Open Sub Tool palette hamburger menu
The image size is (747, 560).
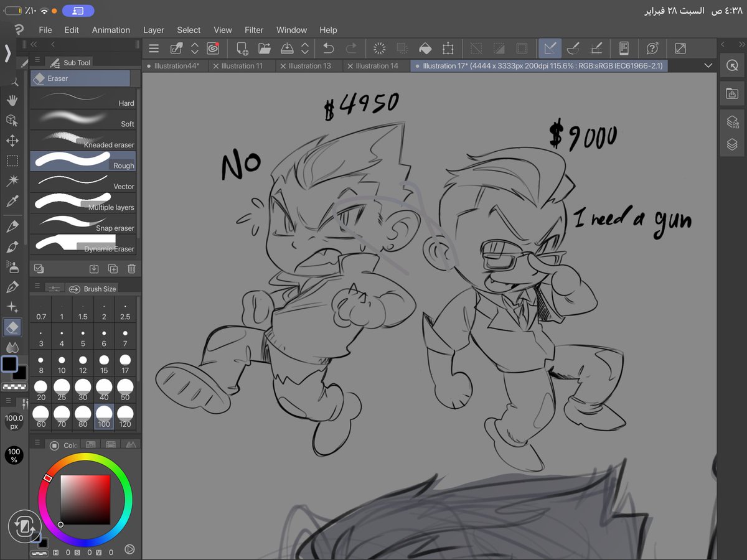37,61
